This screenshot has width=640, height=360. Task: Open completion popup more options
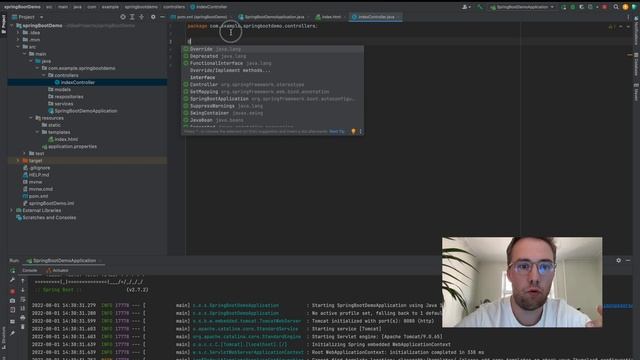click(360, 131)
